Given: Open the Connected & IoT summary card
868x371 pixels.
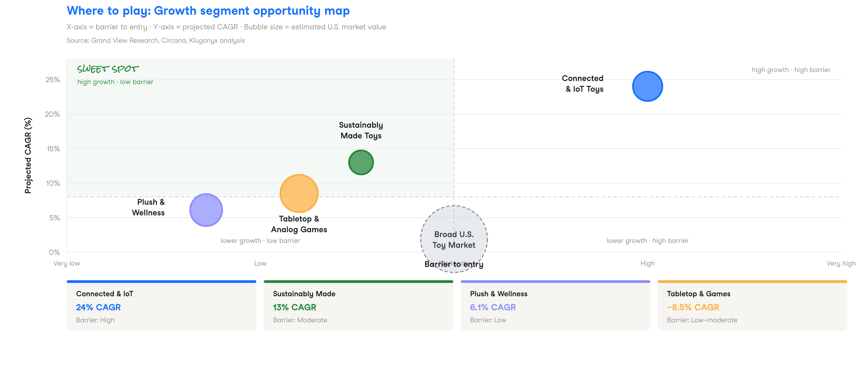Looking at the screenshot, I should coord(161,305).
